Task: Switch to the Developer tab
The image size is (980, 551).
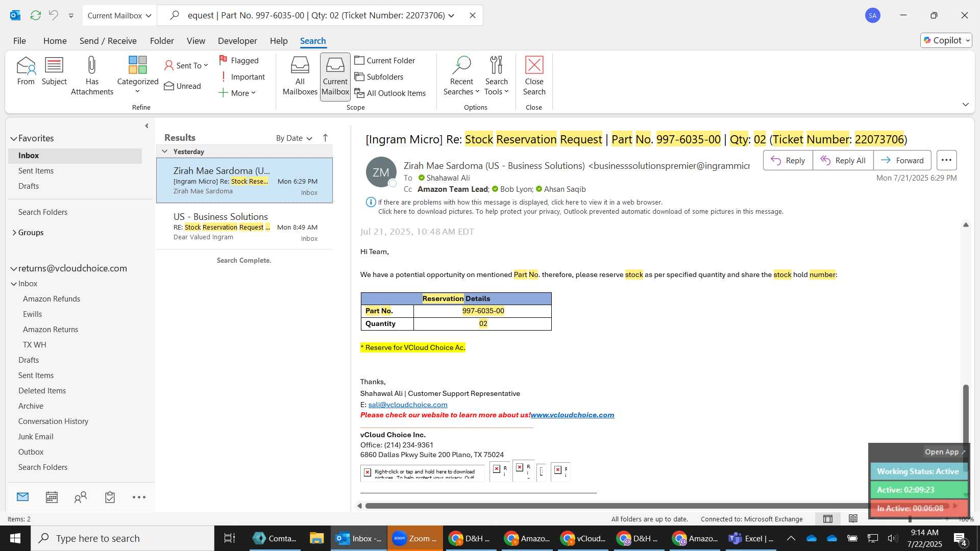Action: (237, 41)
